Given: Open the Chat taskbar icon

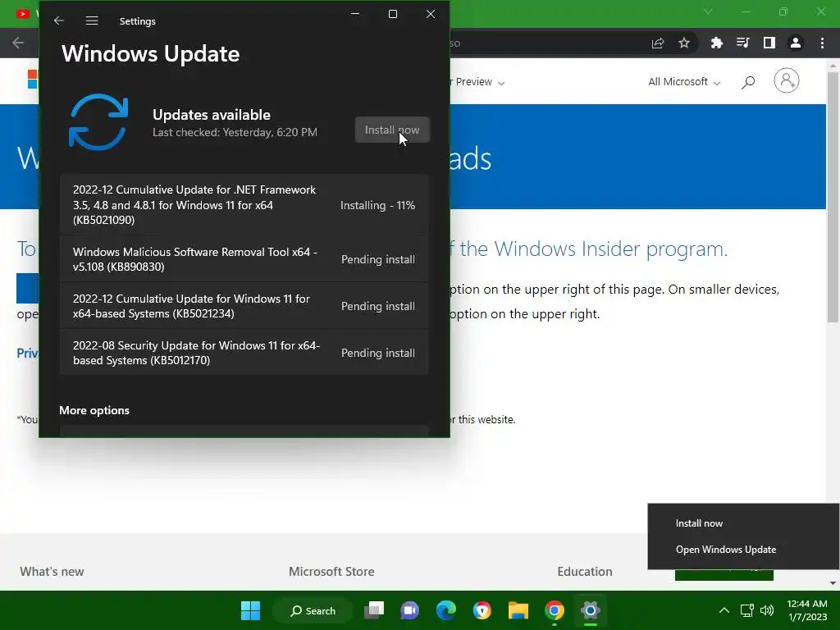Looking at the screenshot, I should [x=410, y=610].
